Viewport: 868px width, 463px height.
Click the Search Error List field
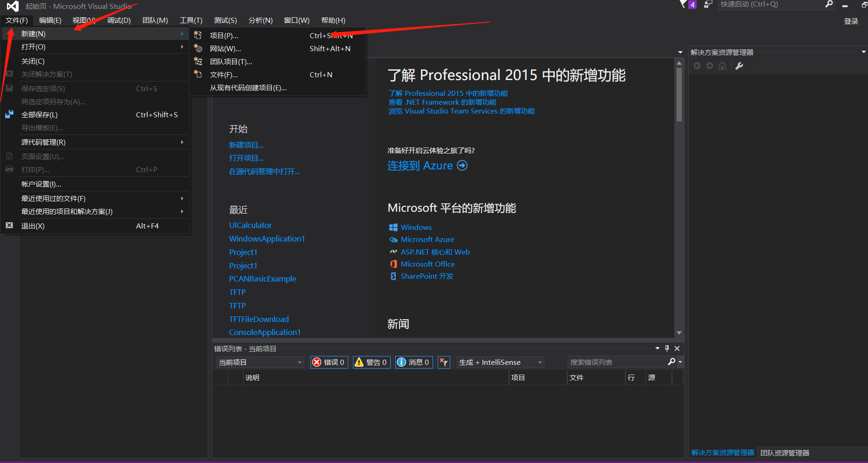[617, 362]
